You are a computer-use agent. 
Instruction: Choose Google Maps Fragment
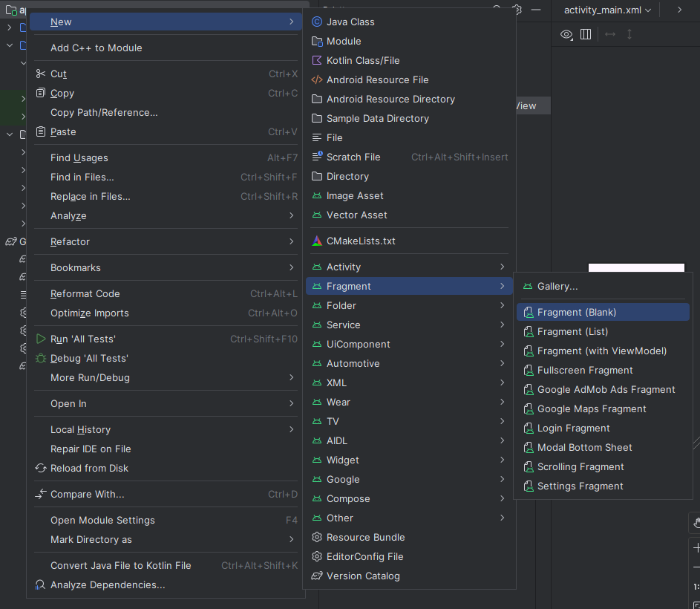(x=603, y=408)
